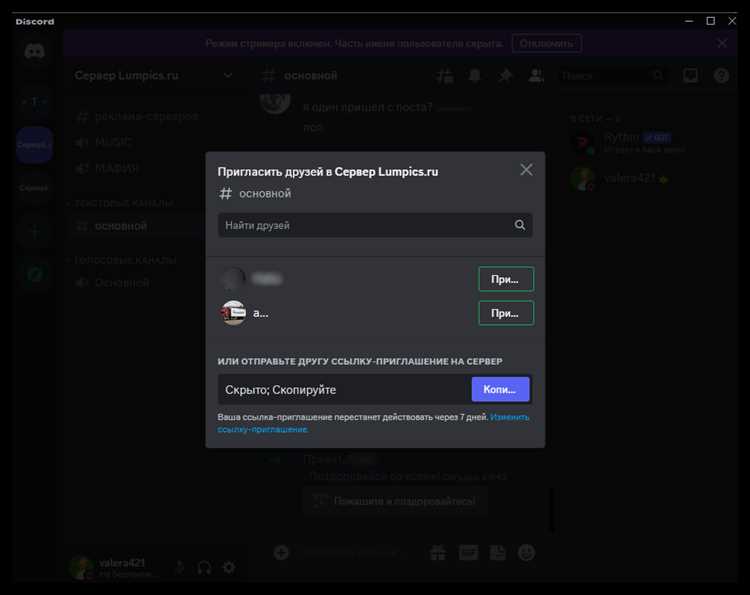750x595 pixels.
Task: Toggle microphone mute in user panel
Action: click(x=179, y=567)
